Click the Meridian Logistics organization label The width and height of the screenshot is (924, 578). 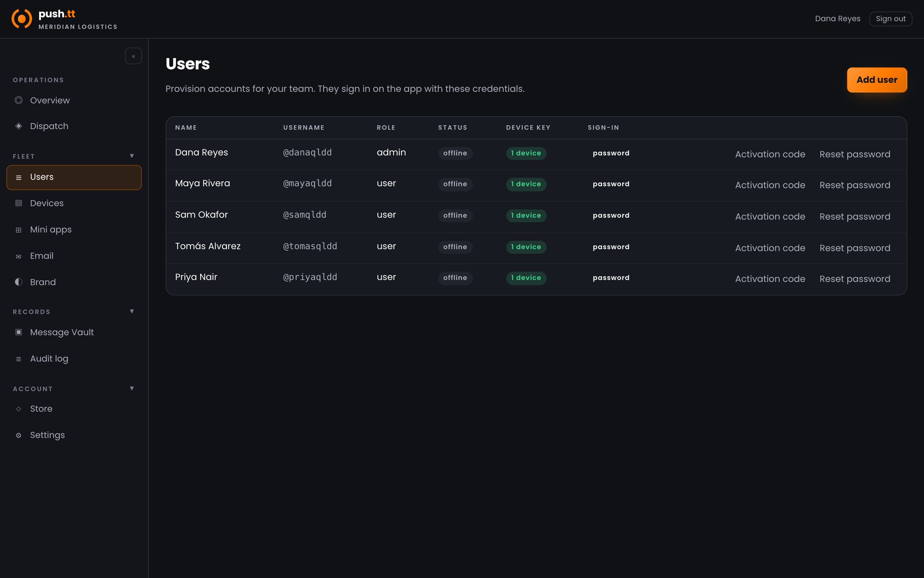(x=78, y=27)
